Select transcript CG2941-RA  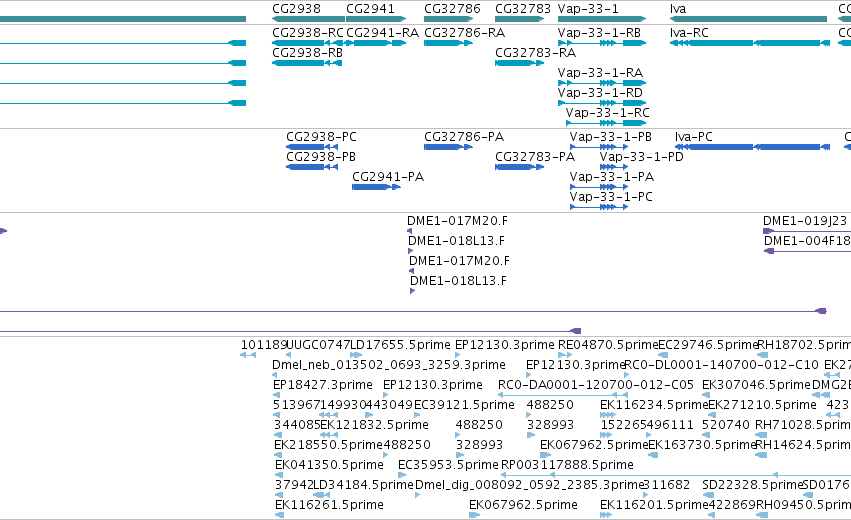[382, 33]
